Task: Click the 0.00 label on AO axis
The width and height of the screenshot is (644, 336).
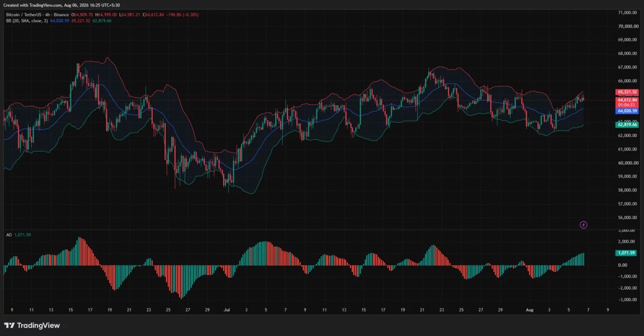Action: 623,265
